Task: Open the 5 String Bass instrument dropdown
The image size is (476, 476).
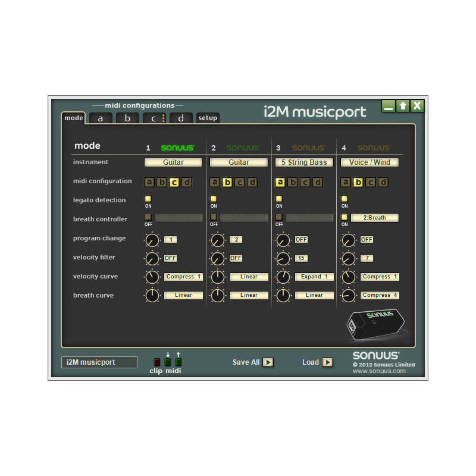Action: (304, 162)
